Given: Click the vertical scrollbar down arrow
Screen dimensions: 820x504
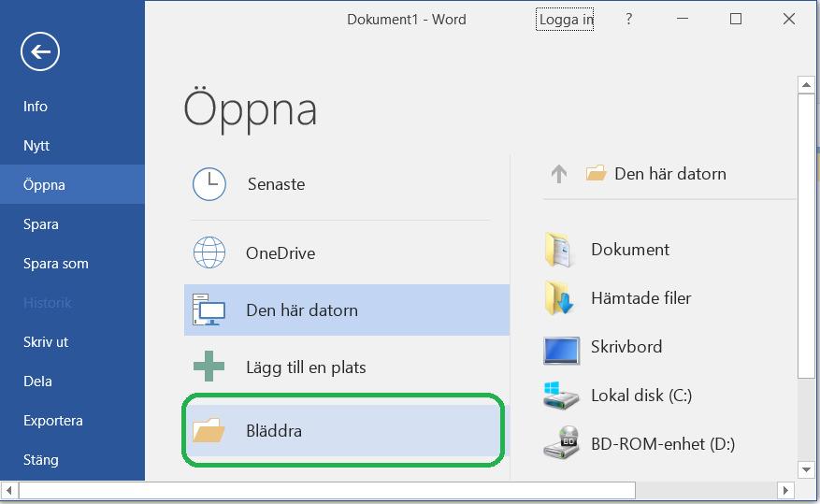Looking at the screenshot, I should pos(806,469).
